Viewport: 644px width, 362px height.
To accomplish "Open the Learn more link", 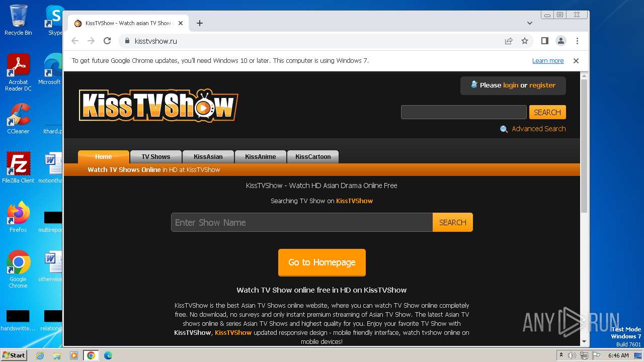I will (x=548, y=60).
